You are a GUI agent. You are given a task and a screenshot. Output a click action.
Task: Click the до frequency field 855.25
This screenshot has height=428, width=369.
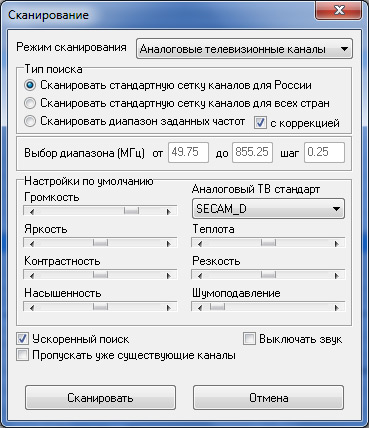(253, 152)
